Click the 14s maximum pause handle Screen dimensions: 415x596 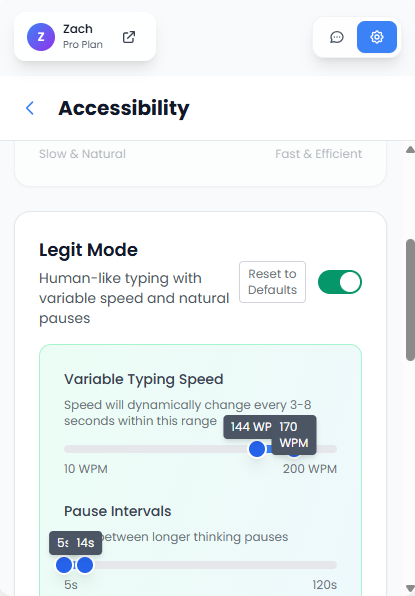(85, 565)
